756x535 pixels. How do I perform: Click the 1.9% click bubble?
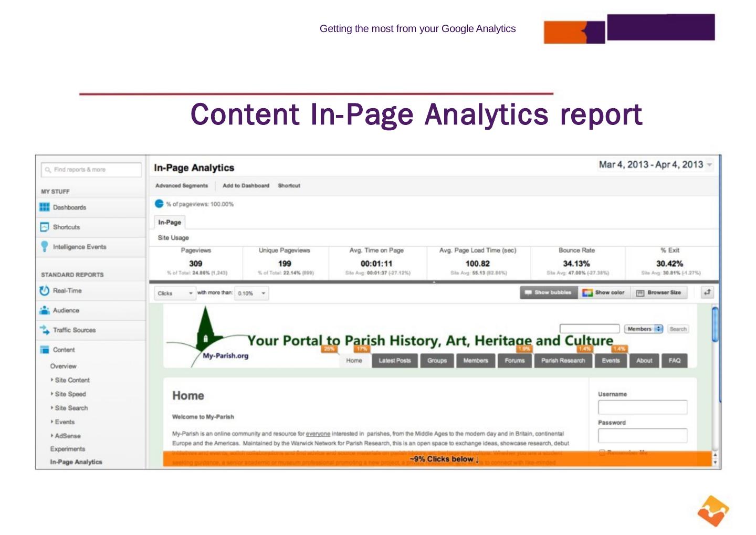524,349
